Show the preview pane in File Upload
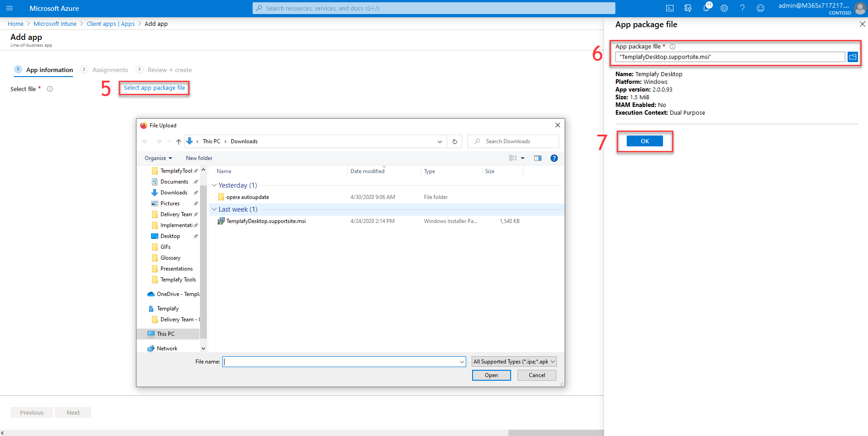 (x=538, y=158)
